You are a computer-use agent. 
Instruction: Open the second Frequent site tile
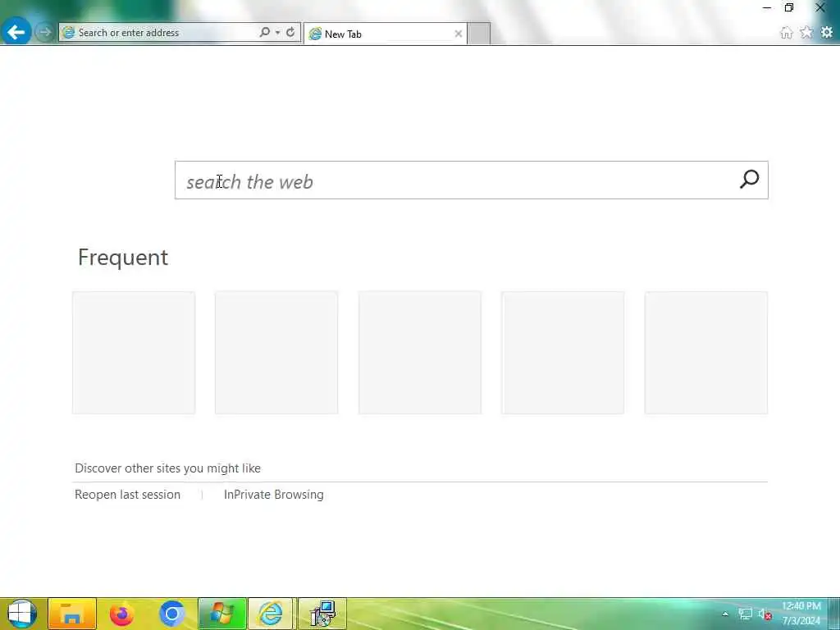[276, 353]
